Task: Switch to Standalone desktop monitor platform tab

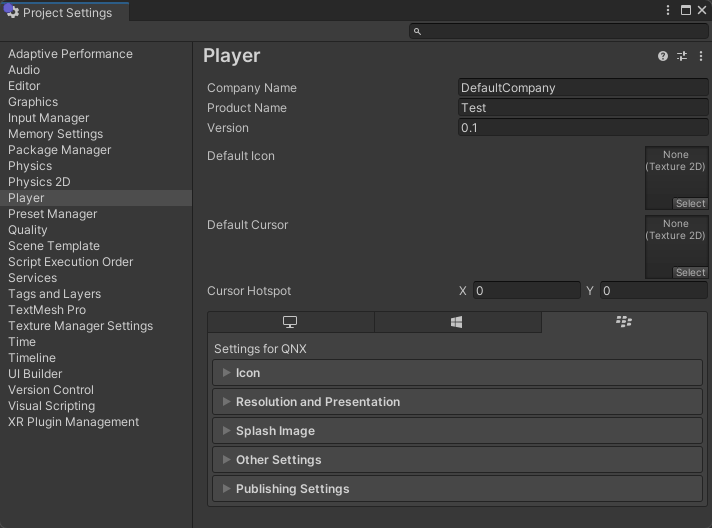Action: click(291, 322)
